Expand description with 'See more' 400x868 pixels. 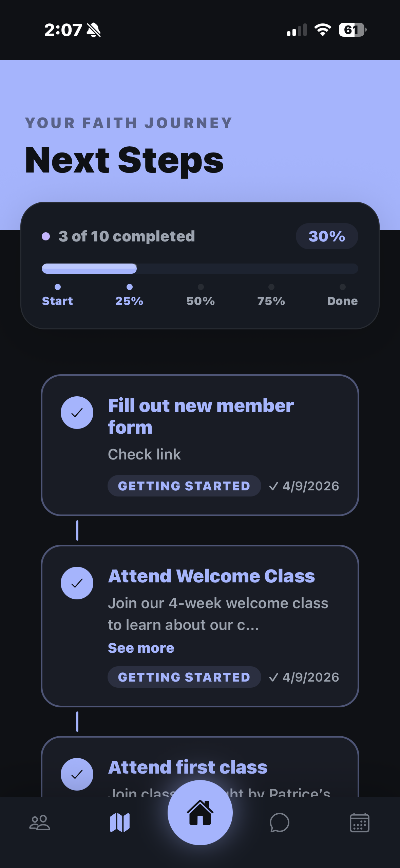pos(141,648)
